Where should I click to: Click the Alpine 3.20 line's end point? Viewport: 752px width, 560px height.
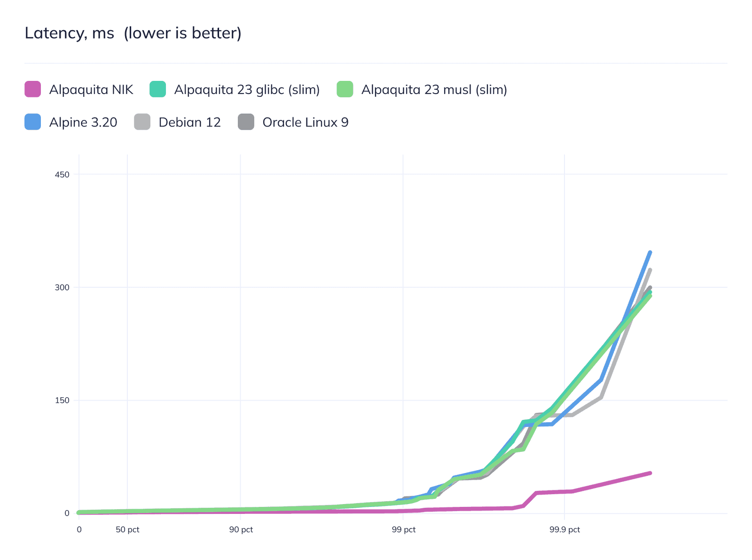tap(650, 252)
